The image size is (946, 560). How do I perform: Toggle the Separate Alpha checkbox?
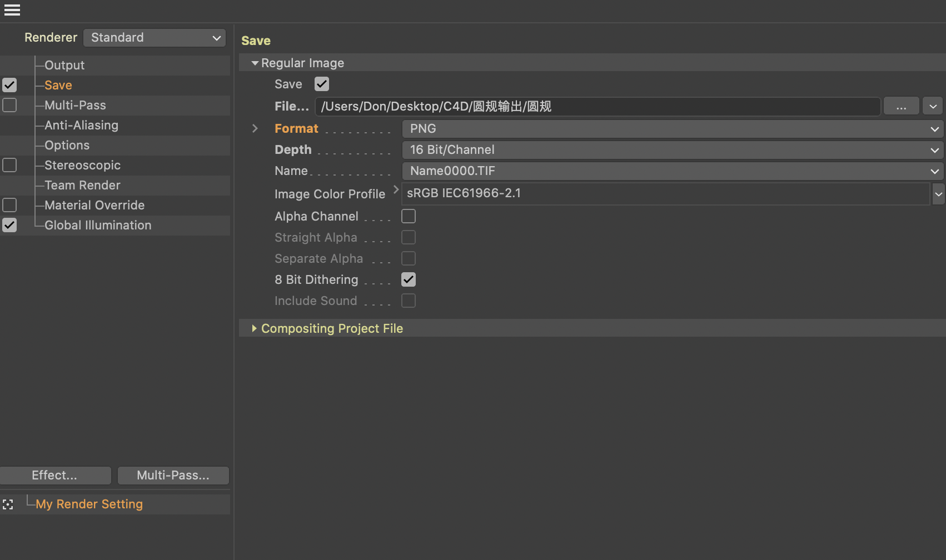409,258
